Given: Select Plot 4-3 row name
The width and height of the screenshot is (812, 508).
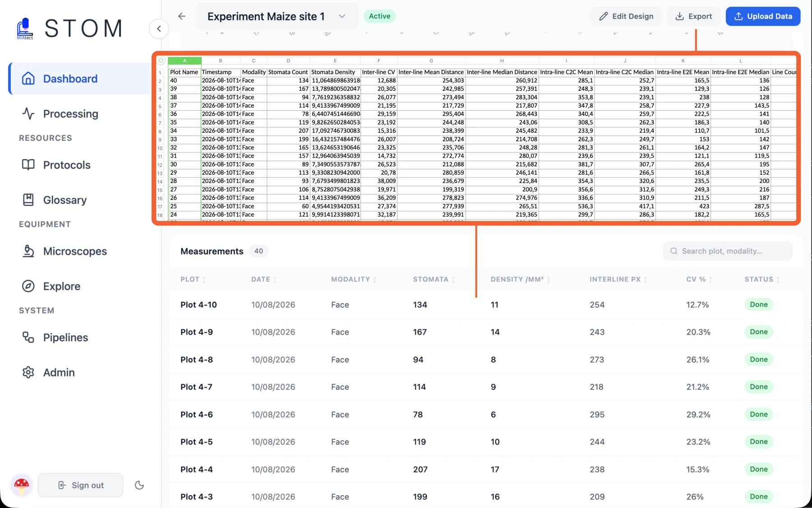Looking at the screenshot, I should click(x=197, y=497).
